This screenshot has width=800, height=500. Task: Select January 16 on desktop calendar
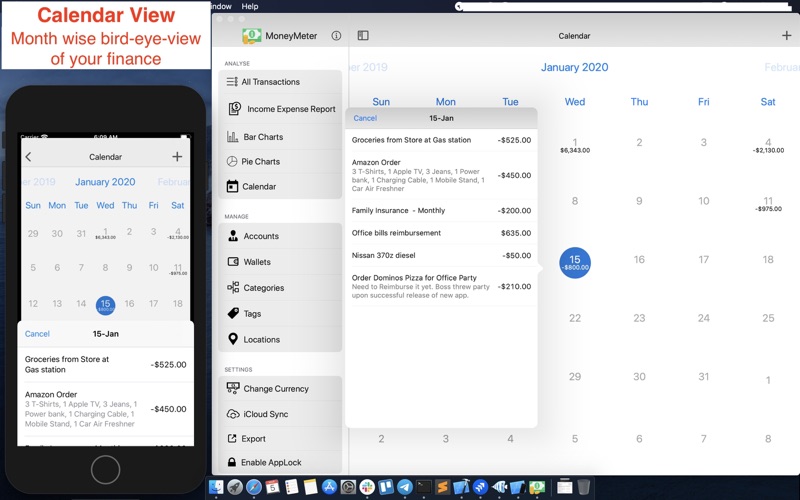639,259
